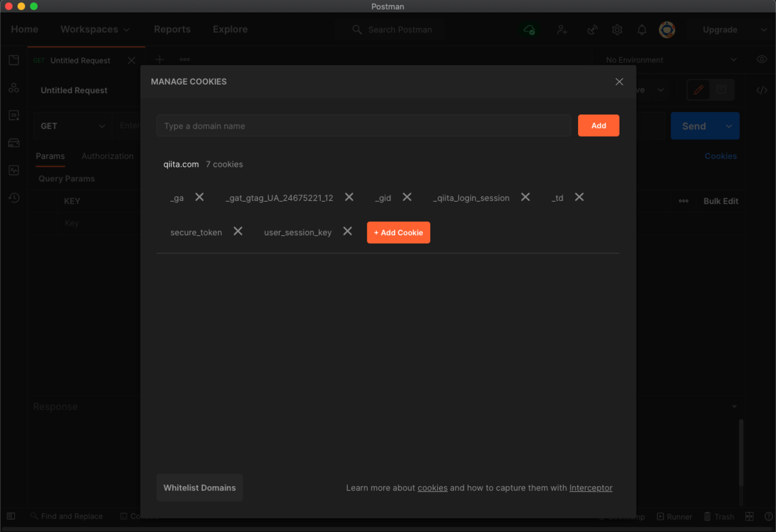
Task: Open the APIs sidebar icon
Action: click(14, 88)
